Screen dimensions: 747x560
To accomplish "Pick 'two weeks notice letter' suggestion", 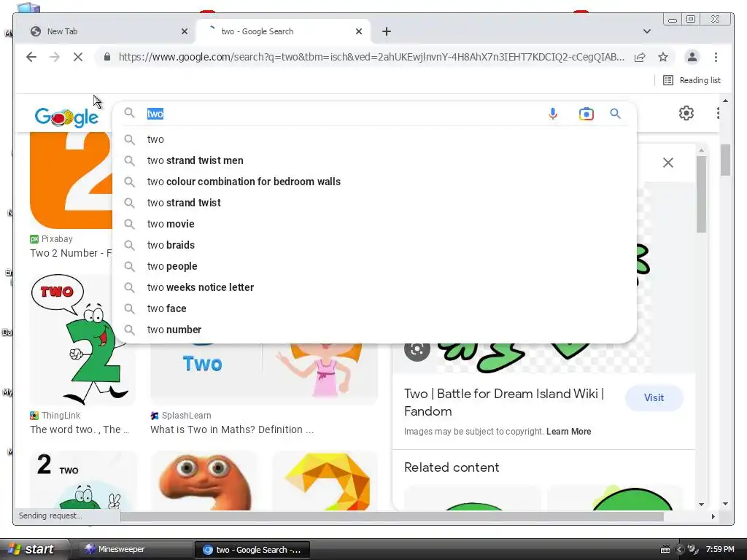I will pos(374,287).
